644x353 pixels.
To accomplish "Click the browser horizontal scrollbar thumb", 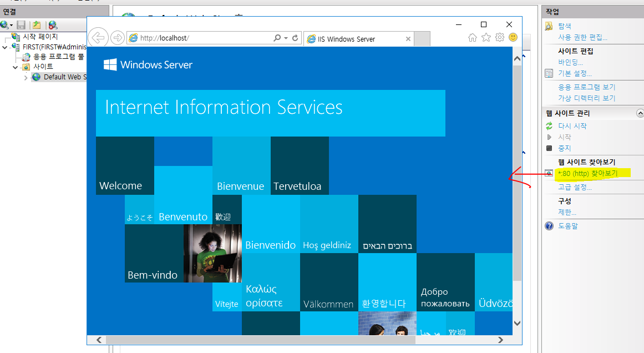I will coord(260,340).
